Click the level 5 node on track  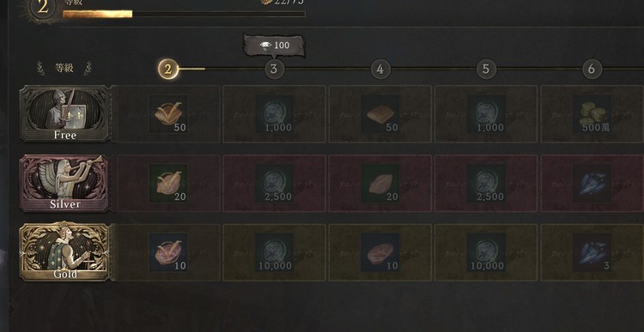click(x=486, y=69)
